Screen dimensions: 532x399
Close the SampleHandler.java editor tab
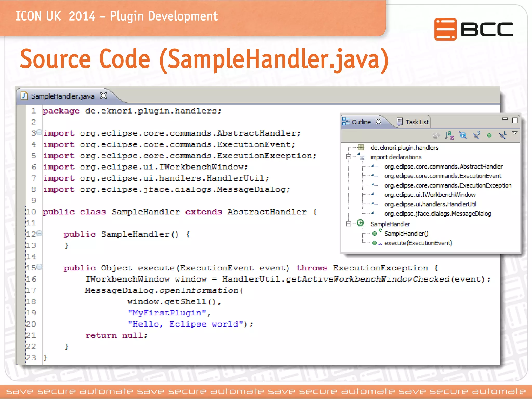[x=104, y=96]
